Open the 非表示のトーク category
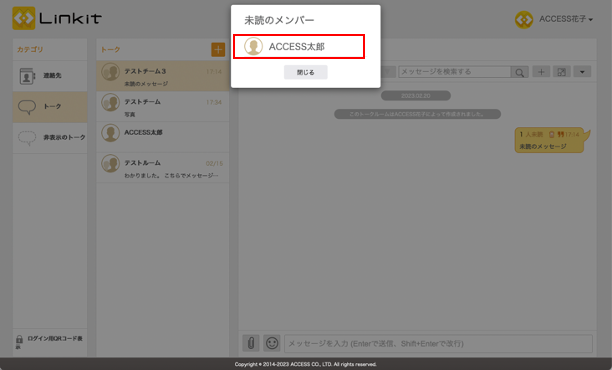 [x=50, y=138]
